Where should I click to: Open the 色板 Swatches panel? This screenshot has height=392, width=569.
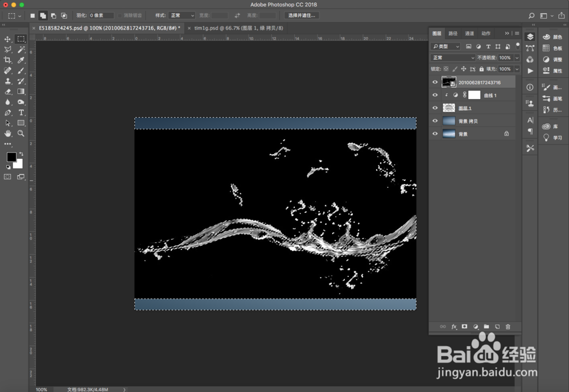coord(552,48)
